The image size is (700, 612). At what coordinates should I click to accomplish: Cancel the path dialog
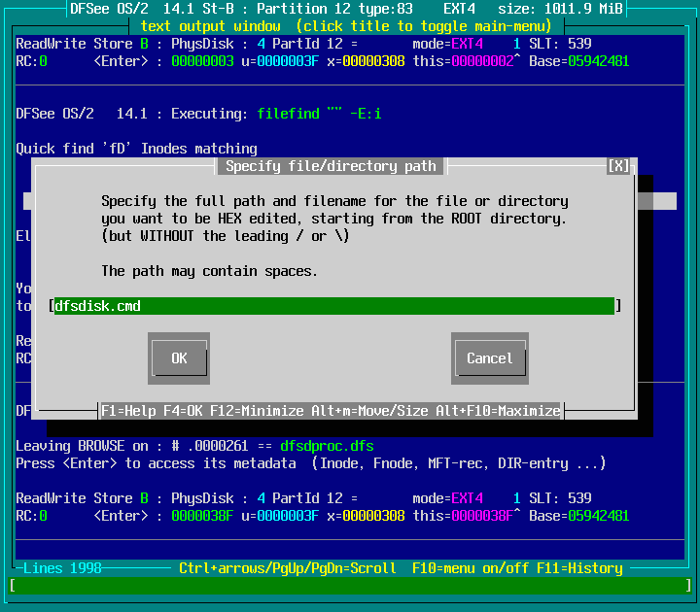489,358
